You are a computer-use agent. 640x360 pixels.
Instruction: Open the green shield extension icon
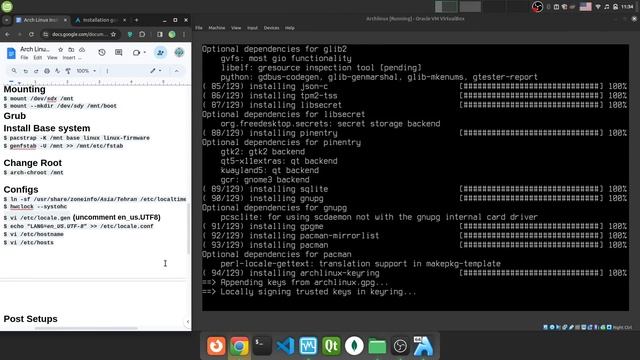[130, 35]
